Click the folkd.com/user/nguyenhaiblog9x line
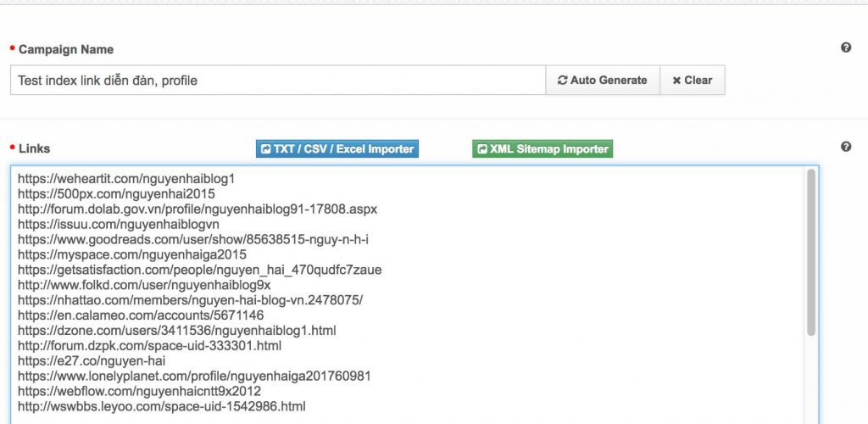 coord(144,285)
